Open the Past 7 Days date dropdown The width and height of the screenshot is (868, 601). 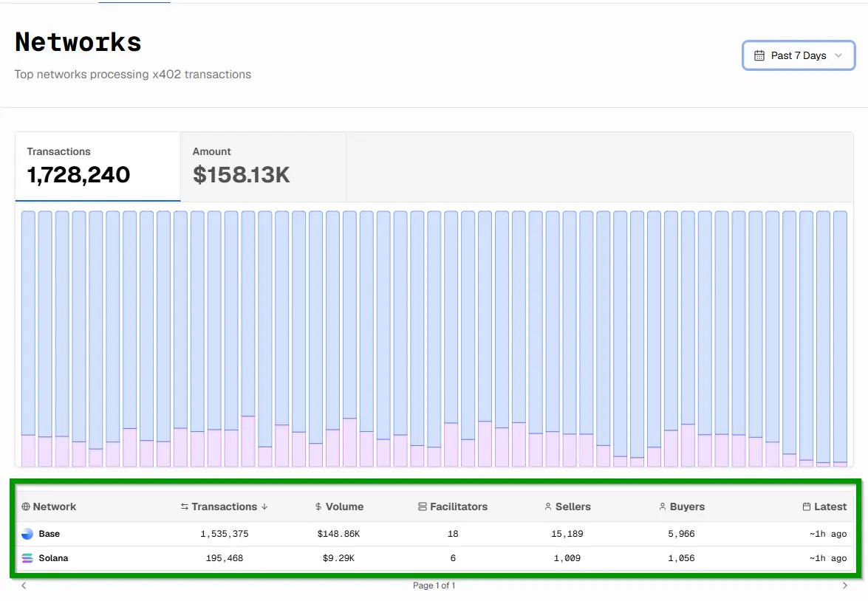pos(799,55)
